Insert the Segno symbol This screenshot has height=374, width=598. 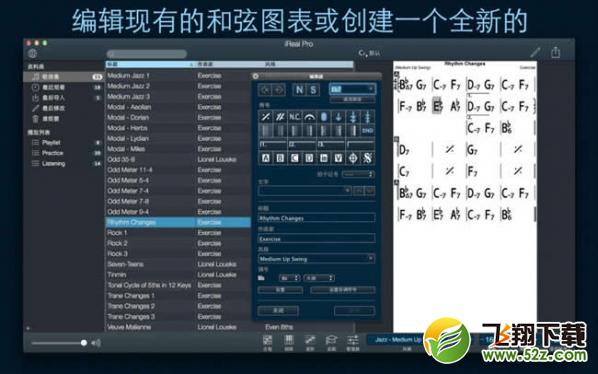coord(368,157)
